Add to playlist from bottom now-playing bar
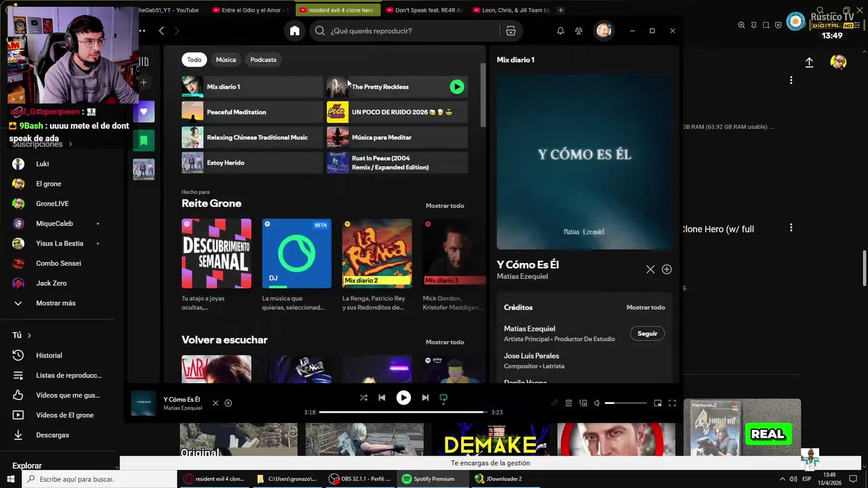Image resolution: width=868 pixels, height=488 pixels. tap(229, 403)
